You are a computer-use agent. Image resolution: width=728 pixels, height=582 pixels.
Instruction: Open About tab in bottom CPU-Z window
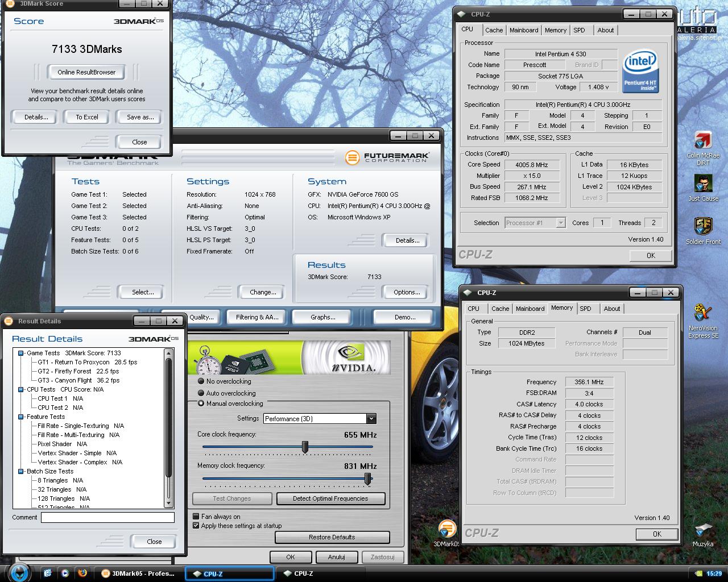pyautogui.click(x=612, y=309)
